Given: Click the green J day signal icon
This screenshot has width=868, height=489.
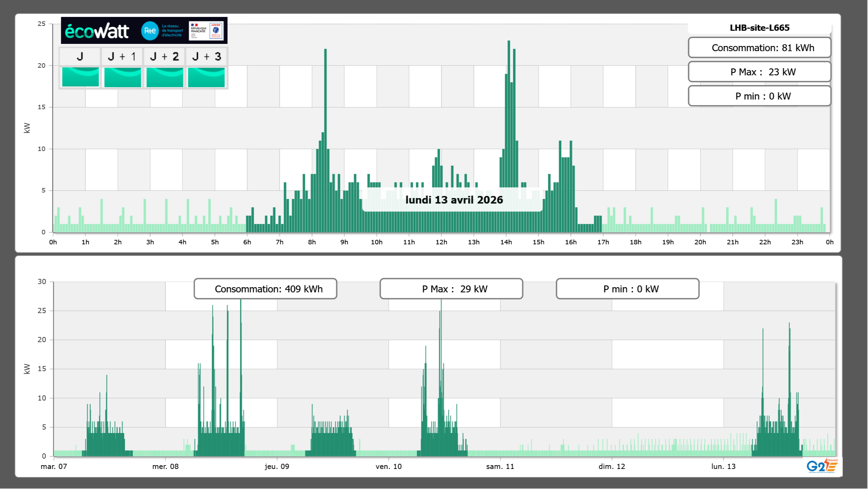Looking at the screenshot, I should pyautogui.click(x=80, y=77).
